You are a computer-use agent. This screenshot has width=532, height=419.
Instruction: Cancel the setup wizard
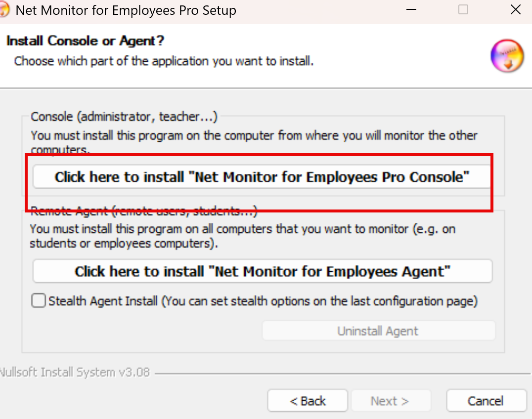pos(486,401)
